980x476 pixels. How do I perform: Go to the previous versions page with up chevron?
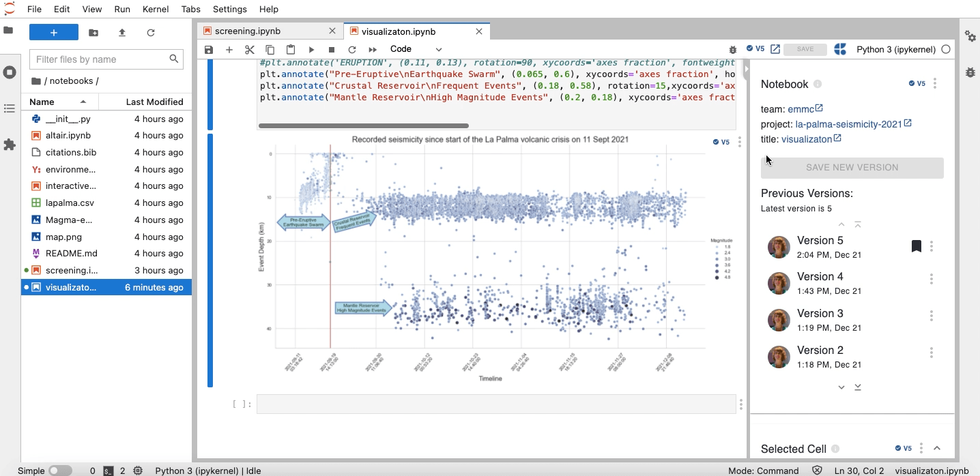pos(841,224)
